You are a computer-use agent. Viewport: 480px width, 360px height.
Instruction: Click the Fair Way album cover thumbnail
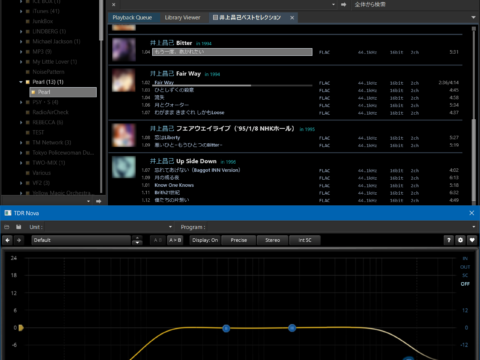pos(124,80)
